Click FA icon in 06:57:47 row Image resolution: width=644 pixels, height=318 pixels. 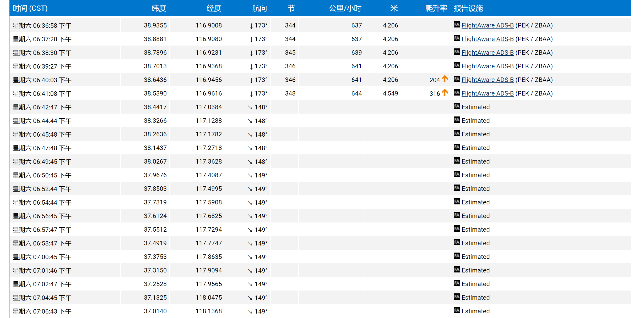[457, 229]
